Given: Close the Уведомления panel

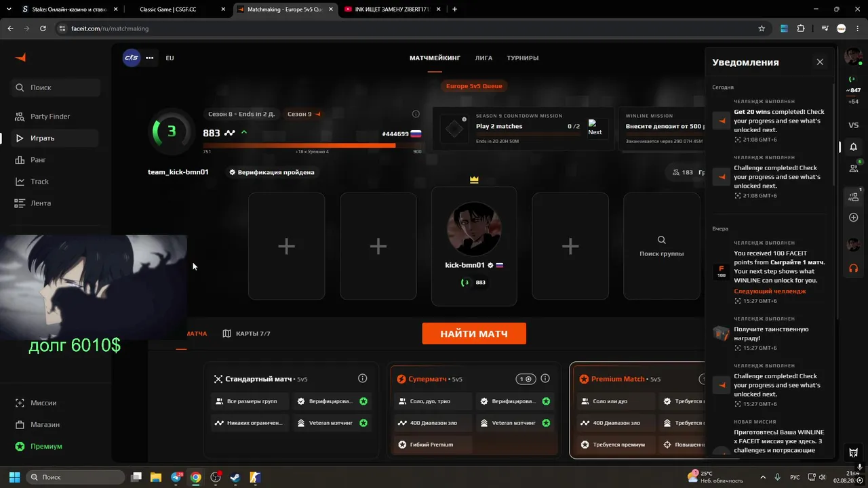Looking at the screenshot, I should point(820,62).
